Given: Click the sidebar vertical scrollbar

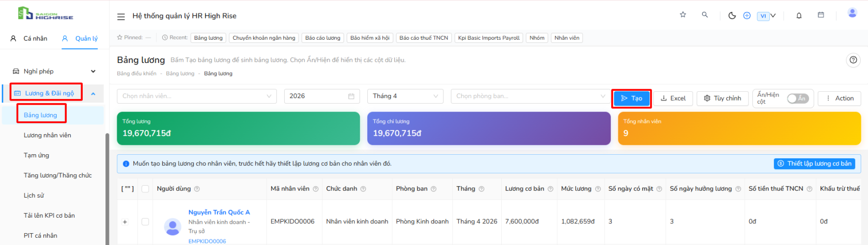Looking at the screenshot, I should pos(107,189).
